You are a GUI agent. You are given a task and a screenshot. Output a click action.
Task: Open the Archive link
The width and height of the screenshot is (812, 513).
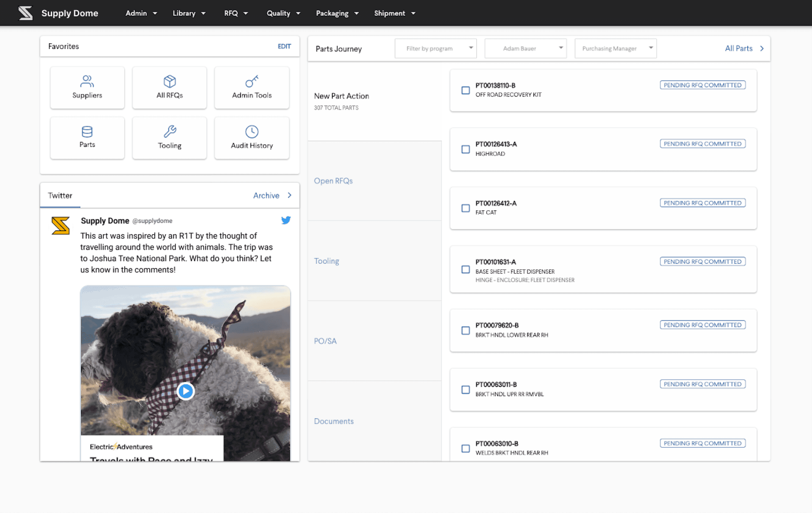point(266,196)
